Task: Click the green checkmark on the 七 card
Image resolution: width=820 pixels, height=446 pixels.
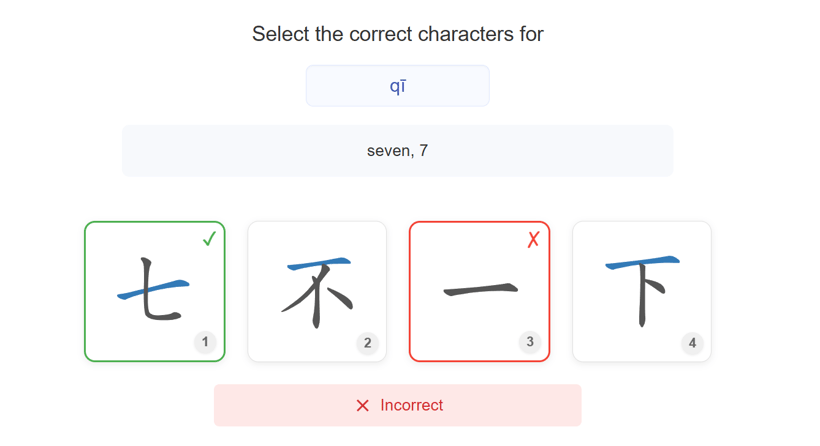Action: point(209,239)
